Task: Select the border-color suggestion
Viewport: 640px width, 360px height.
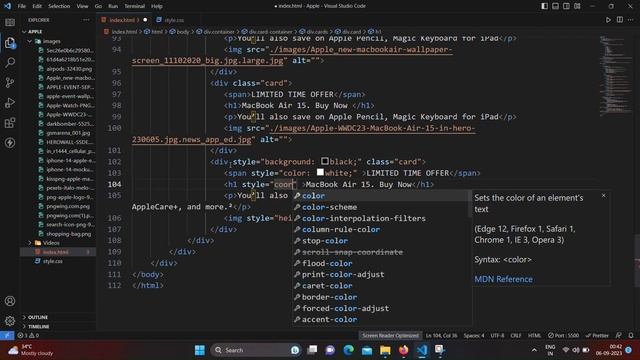Action: click(382, 297)
